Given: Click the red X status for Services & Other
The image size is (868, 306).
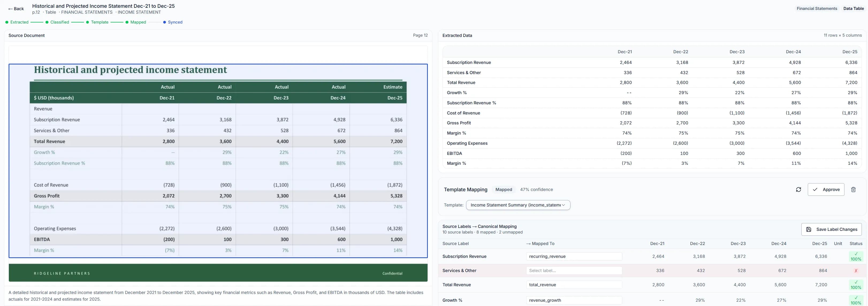Looking at the screenshot, I should point(856,271).
